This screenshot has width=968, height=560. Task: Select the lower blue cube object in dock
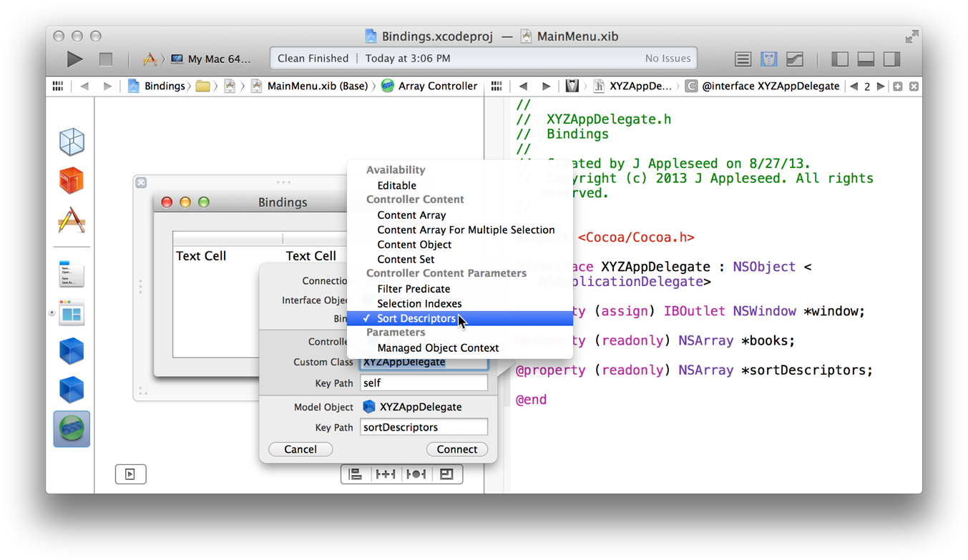(x=72, y=390)
